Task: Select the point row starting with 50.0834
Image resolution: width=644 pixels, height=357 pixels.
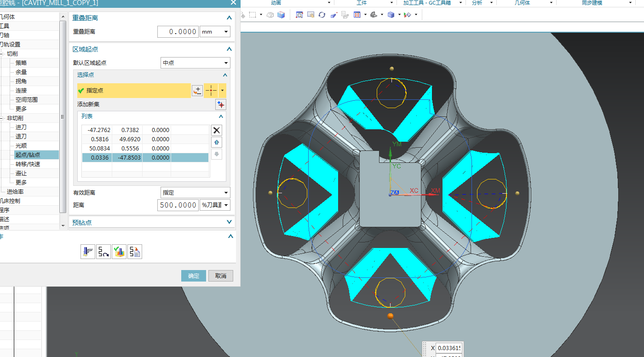Action: [x=145, y=149]
